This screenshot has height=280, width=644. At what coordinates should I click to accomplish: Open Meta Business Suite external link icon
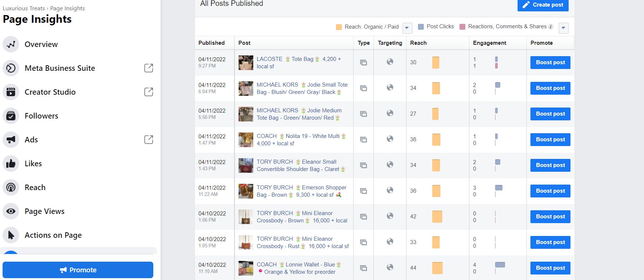coord(149,68)
